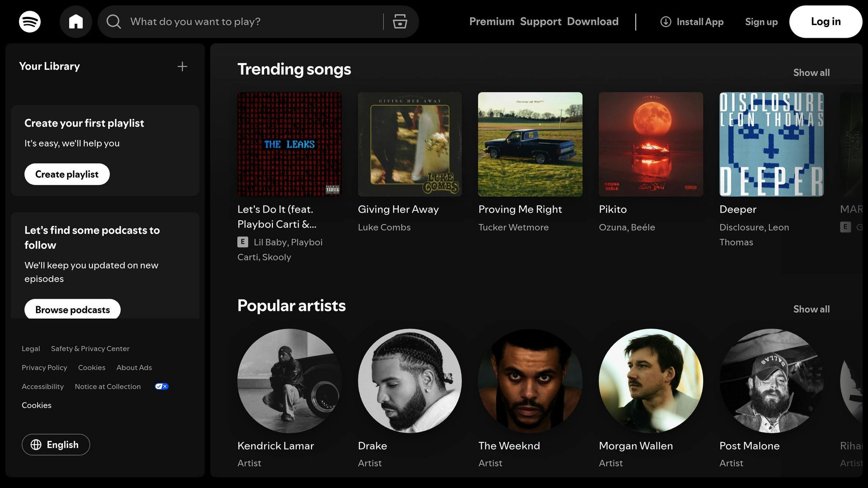Click the explicit badge on Let's Do It
868x488 pixels.
242,242
